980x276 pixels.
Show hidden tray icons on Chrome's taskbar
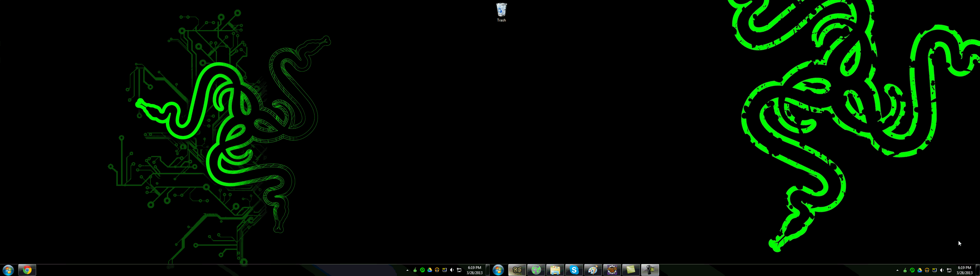(x=407, y=270)
